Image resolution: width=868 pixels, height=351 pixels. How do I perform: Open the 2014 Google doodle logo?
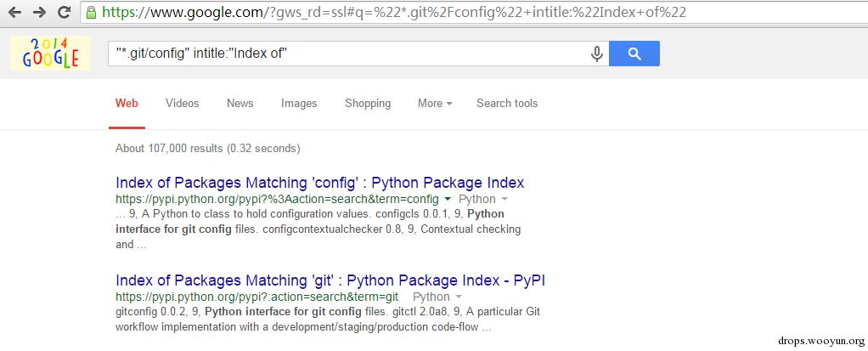(x=50, y=53)
